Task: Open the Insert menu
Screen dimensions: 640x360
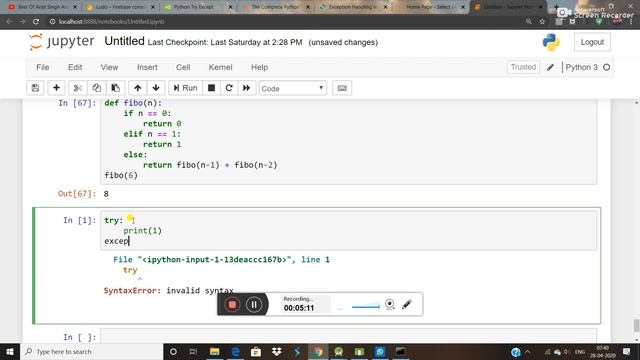Action: [147, 67]
